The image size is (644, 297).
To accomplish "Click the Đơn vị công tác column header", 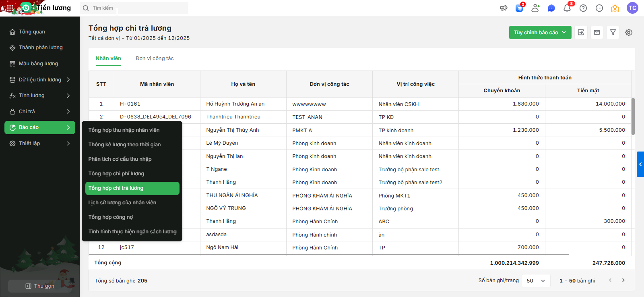I will point(329,84).
